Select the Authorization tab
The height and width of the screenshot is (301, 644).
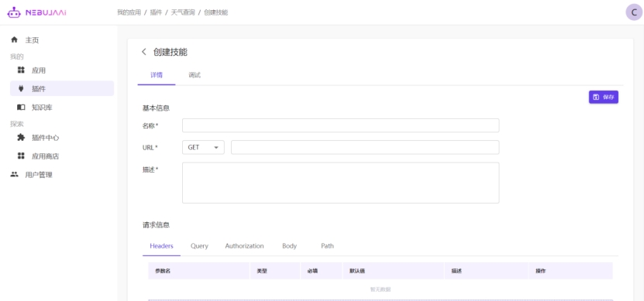[244, 246]
